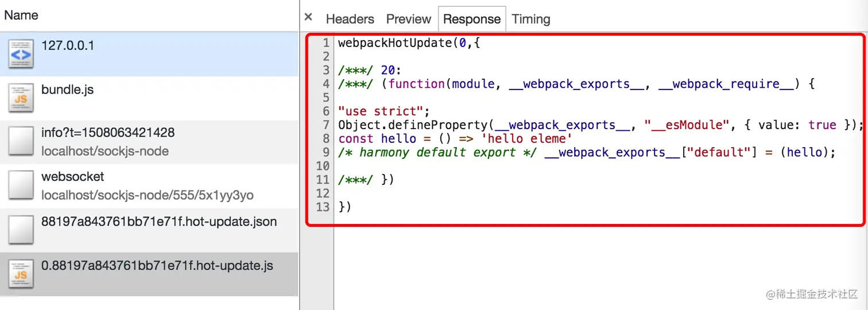The image size is (868, 310).
Task: Select the Response tab
Action: click(x=472, y=19)
